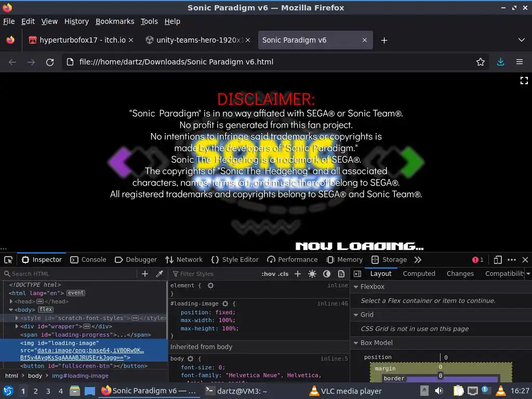Open the Debugger panel
Image resolution: width=532 pixels, height=399 pixels.
[x=136, y=260]
